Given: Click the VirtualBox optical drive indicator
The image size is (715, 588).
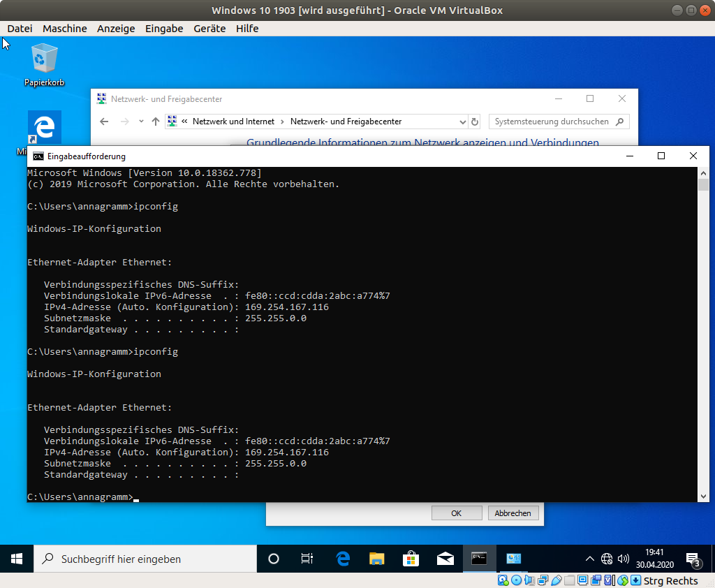Looking at the screenshot, I should click(516, 580).
